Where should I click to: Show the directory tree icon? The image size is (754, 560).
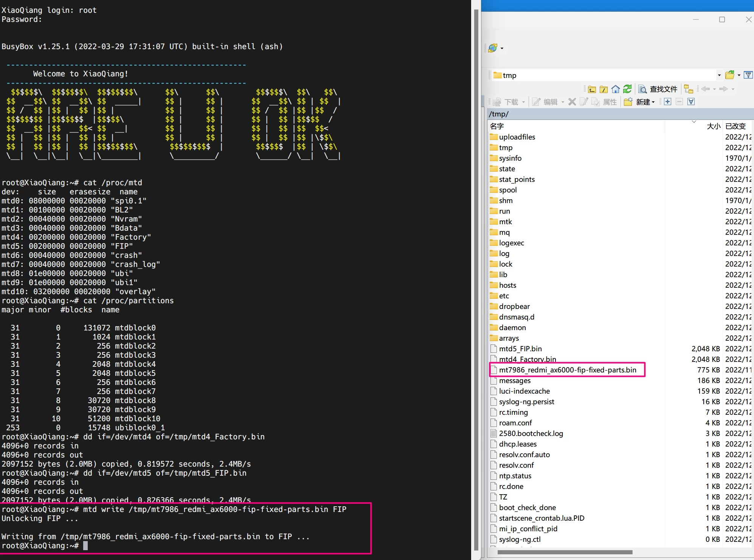click(689, 89)
